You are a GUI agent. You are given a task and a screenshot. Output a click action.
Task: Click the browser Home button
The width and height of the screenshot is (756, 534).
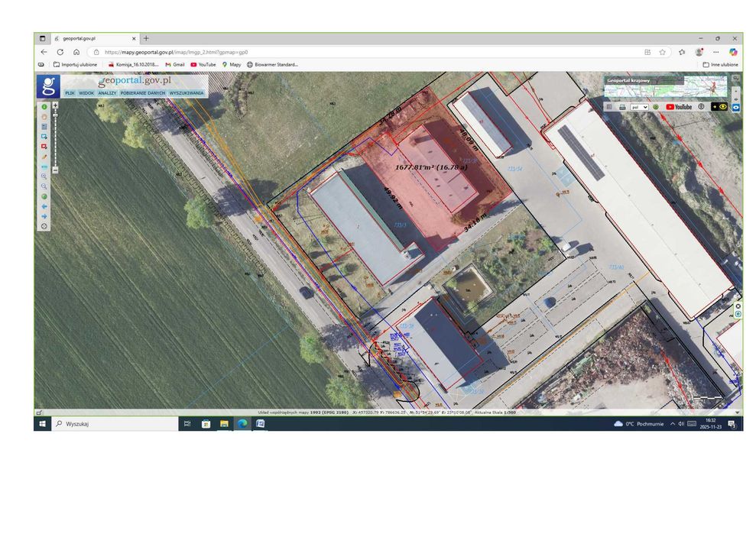click(76, 52)
